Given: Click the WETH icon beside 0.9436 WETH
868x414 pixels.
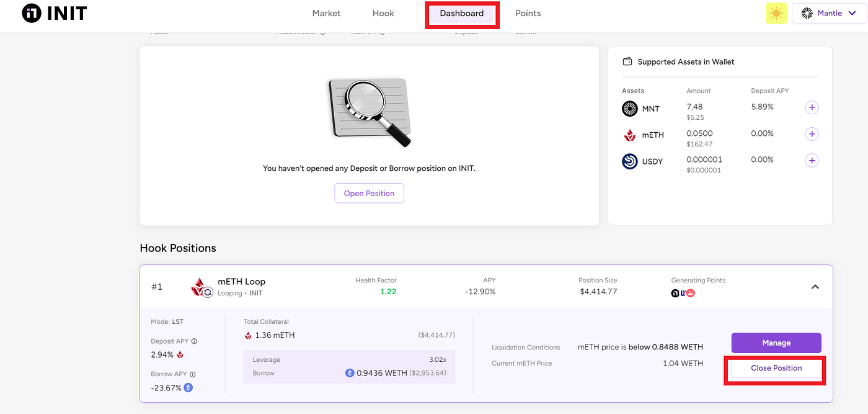Looking at the screenshot, I should [x=350, y=373].
